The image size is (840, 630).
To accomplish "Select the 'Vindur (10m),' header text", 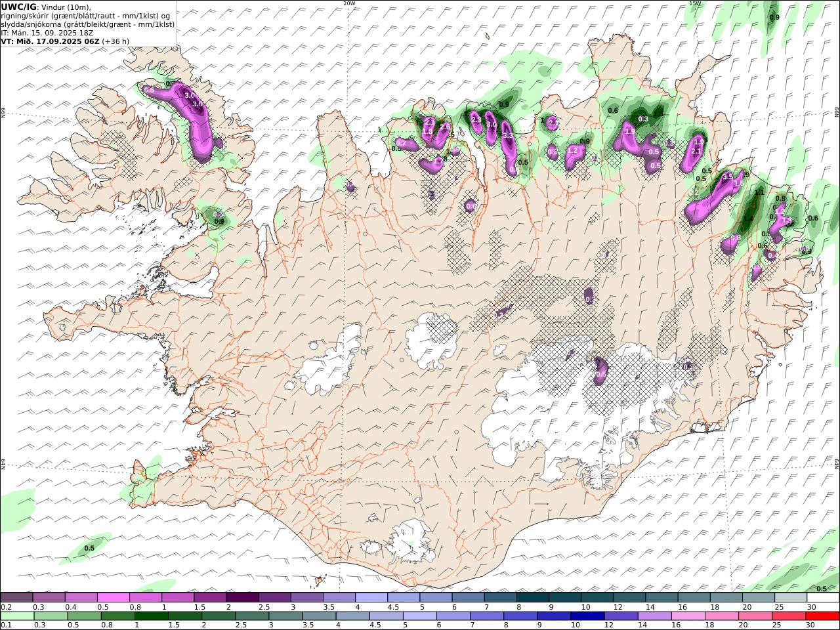I will coord(66,7).
